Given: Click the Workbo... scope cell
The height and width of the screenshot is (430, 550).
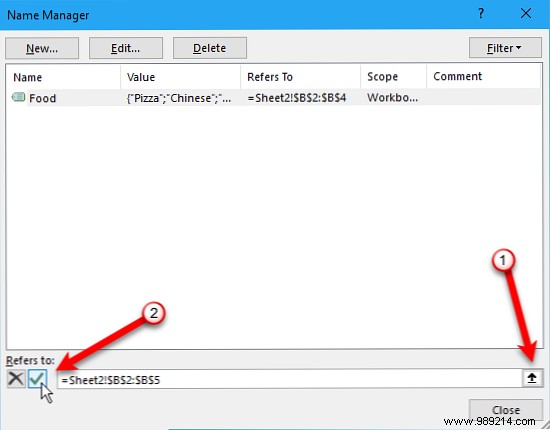Looking at the screenshot, I should (x=393, y=98).
